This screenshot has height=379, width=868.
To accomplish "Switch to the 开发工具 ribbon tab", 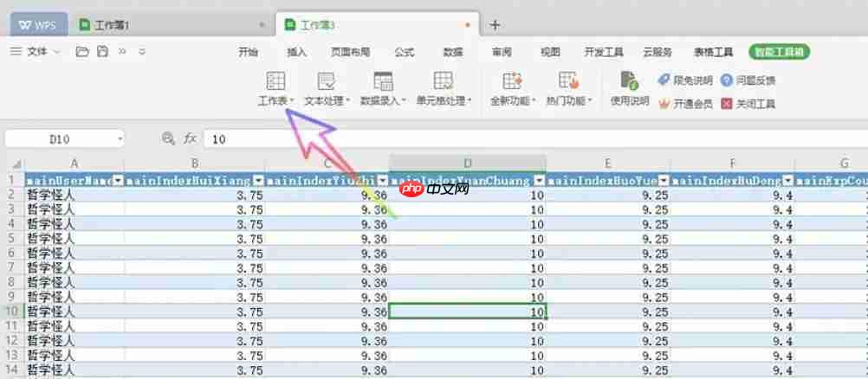I will click(x=604, y=52).
